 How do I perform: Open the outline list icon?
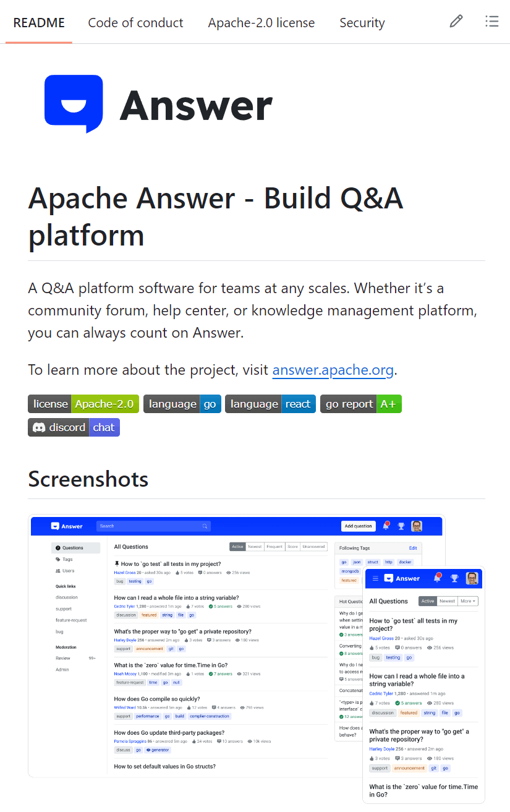click(492, 22)
